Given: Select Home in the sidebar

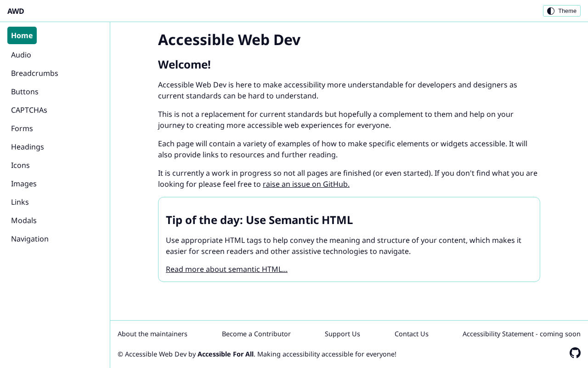Looking at the screenshot, I should [22, 35].
